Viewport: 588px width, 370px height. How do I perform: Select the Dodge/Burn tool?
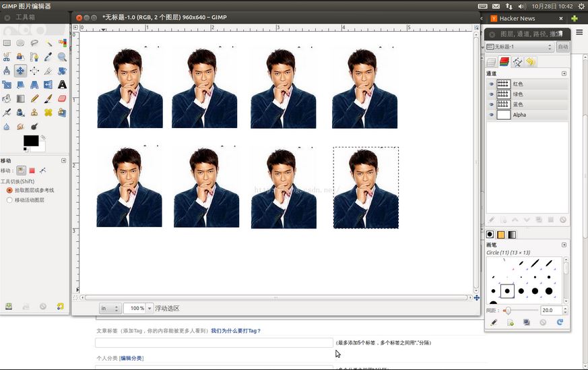pyautogui.click(x=34, y=127)
